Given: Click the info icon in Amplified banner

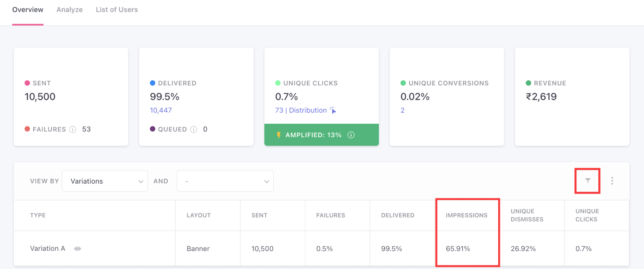Looking at the screenshot, I should [x=351, y=135].
